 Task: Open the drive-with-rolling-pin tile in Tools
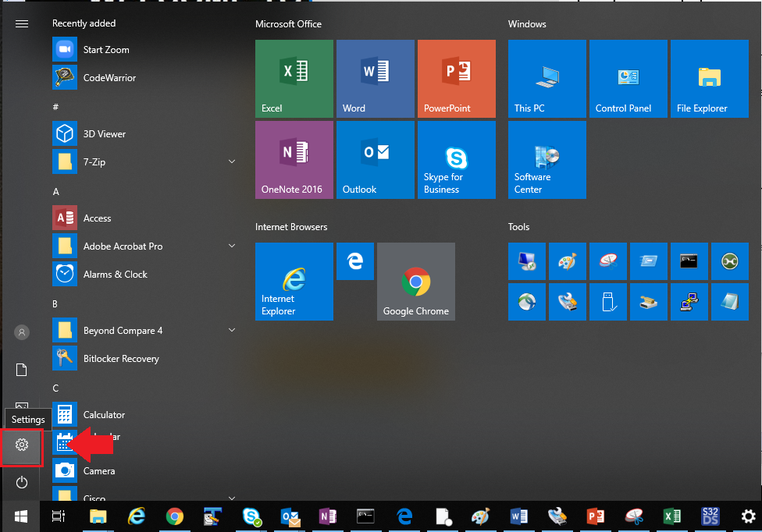(649, 302)
